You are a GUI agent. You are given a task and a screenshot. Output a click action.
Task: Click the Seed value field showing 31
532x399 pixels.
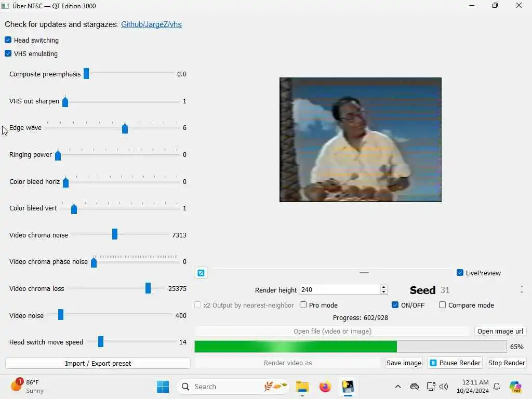point(478,290)
